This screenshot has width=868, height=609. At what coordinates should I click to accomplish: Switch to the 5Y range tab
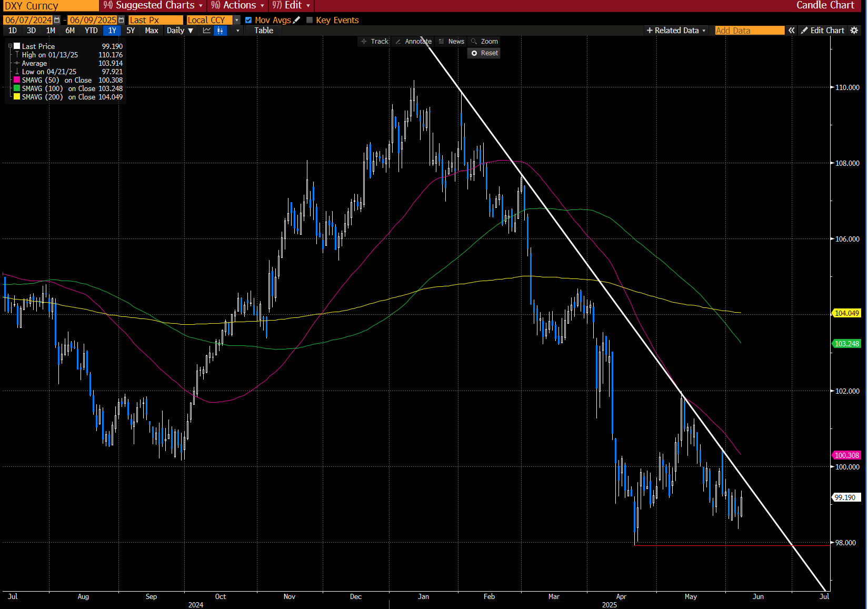coord(131,31)
